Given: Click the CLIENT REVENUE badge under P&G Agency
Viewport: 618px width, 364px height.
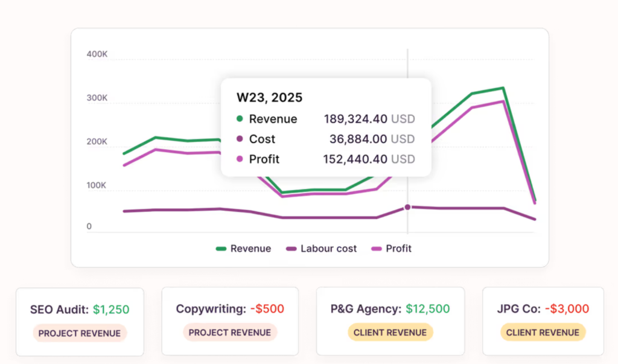Looking at the screenshot, I should (390, 333).
